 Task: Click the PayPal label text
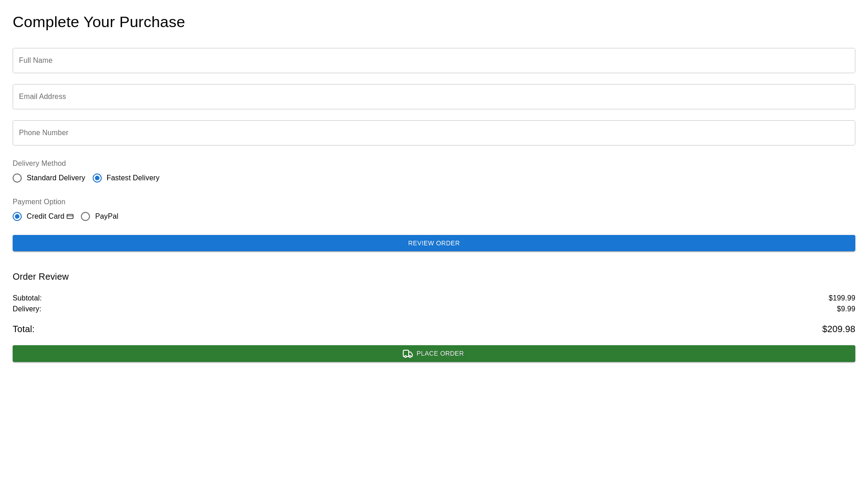coord(107,216)
